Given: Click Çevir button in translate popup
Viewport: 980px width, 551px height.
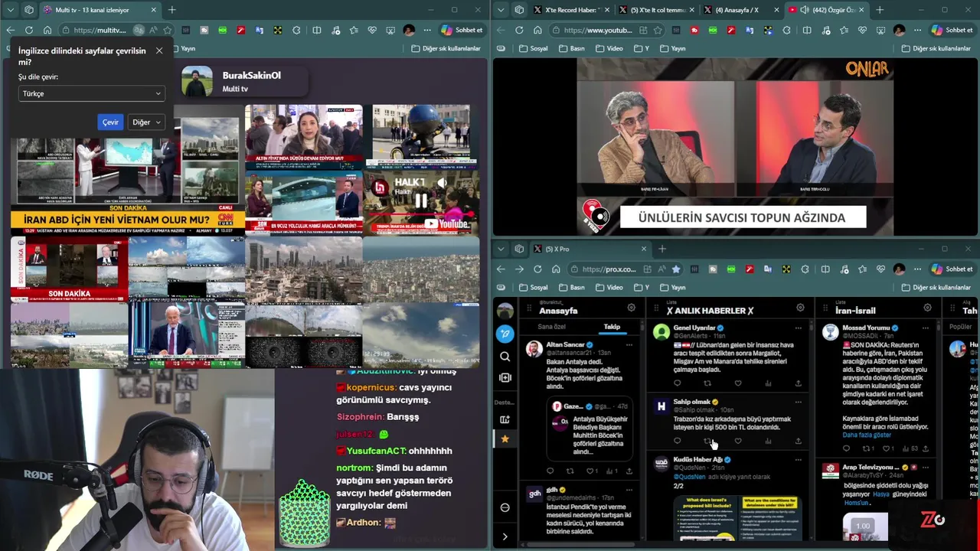Looking at the screenshot, I should (x=110, y=122).
